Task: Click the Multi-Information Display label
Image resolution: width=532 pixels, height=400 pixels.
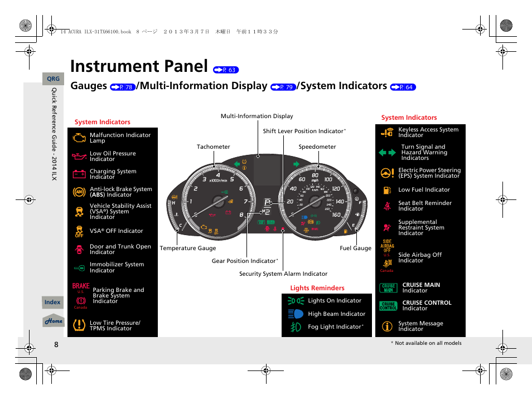Action: click(257, 116)
